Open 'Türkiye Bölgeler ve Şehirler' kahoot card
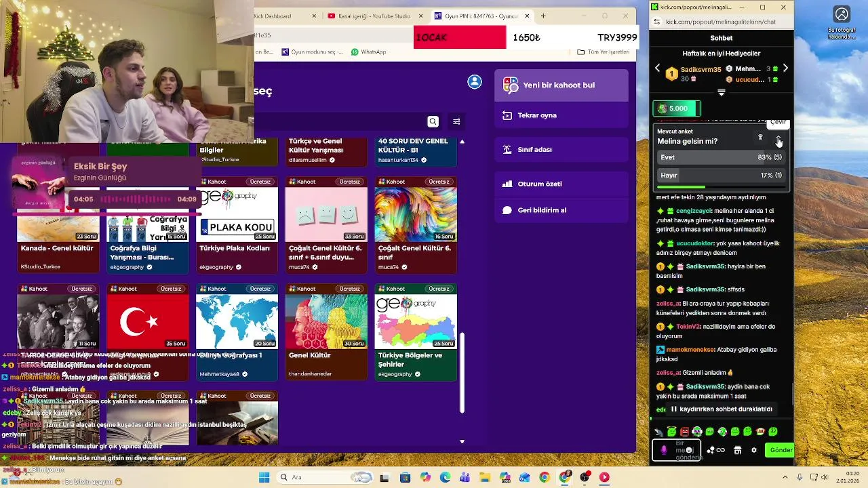 point(416,332)
